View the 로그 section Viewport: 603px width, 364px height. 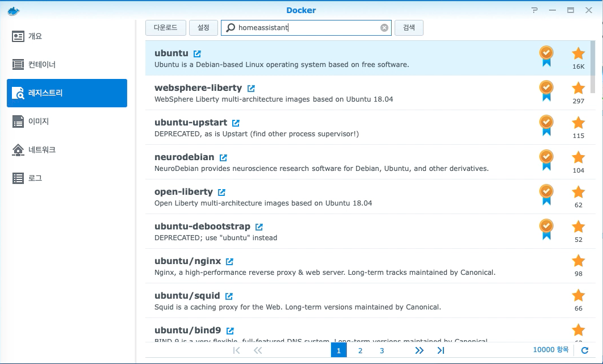pos(67,178)
